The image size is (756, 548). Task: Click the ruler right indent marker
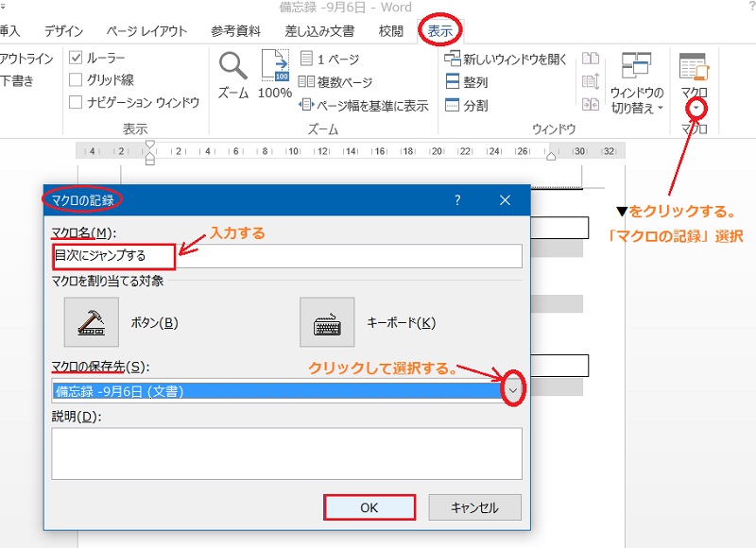[x=551, y=156]
